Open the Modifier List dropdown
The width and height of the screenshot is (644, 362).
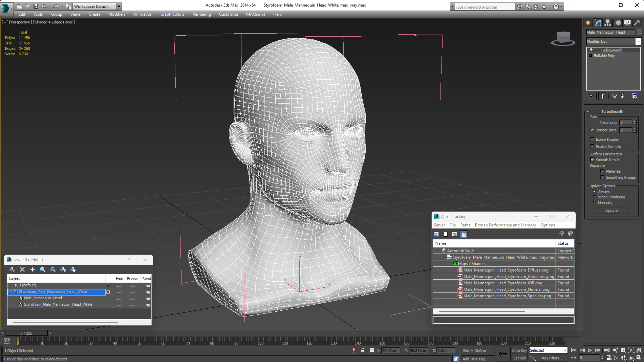tap(638, 41)
